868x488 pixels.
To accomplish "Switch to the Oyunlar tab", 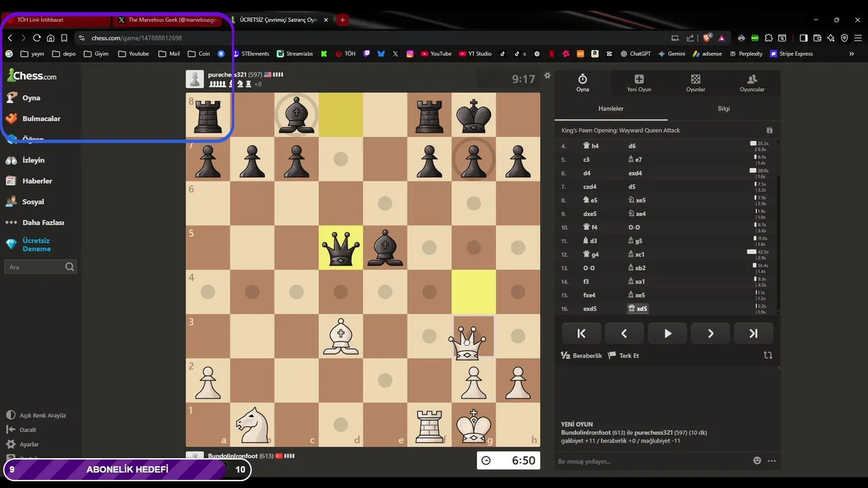I will pyautogui.click(x=696, y=83).
